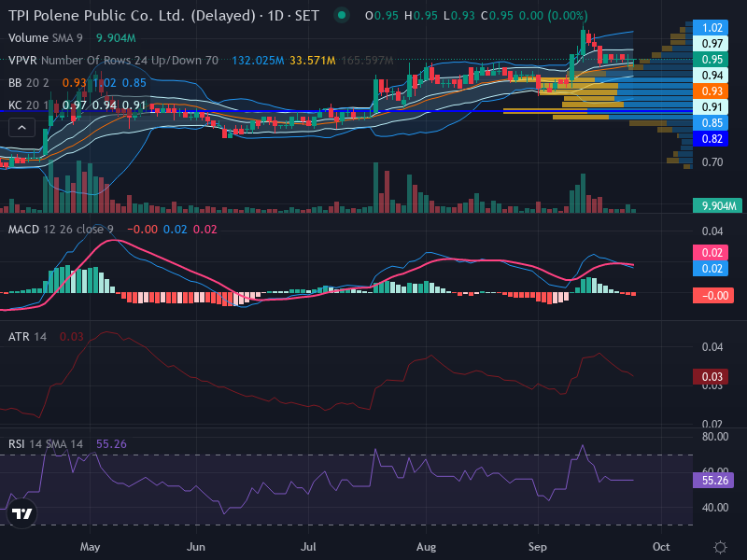Click the 9.904M Volume SMA value
Image resolution: width=747 pixels, height=560 pixels.
point(116,38)
